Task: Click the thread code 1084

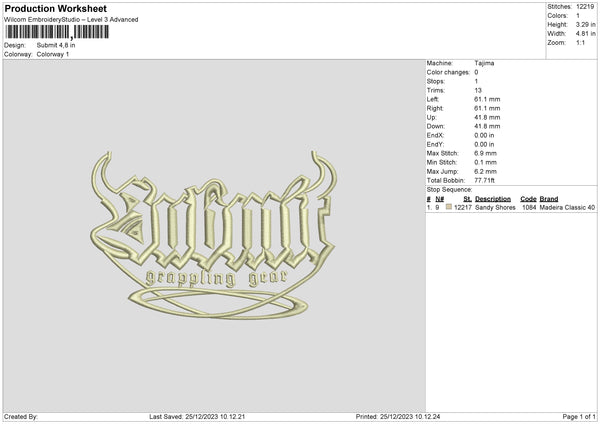Action: tap(529, 207)
